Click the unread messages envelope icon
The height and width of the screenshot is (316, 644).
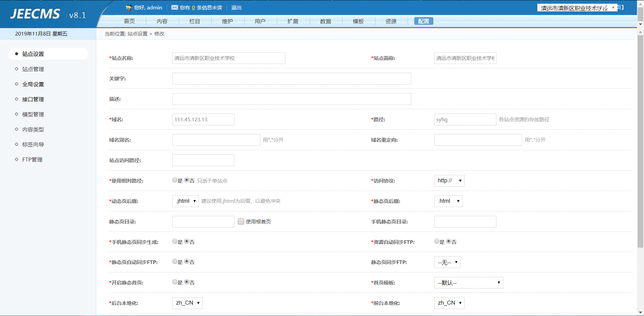(174, 7)
